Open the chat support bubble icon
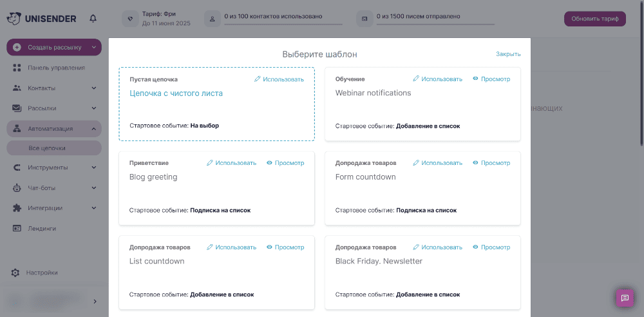Screen dimensions: 644x317 625,298
